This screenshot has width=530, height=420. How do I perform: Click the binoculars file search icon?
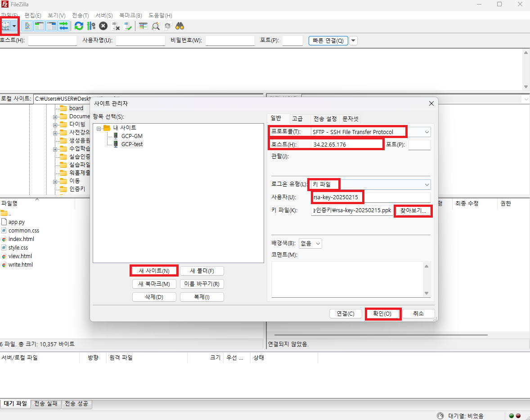click(x=180, y=26)
